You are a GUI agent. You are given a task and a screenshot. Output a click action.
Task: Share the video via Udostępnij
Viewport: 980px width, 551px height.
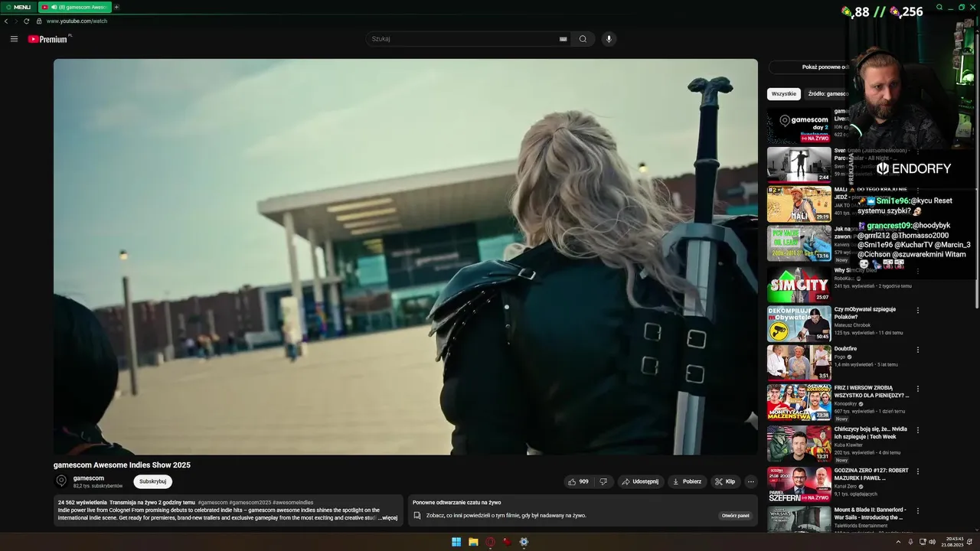click(x=640, y=481)
